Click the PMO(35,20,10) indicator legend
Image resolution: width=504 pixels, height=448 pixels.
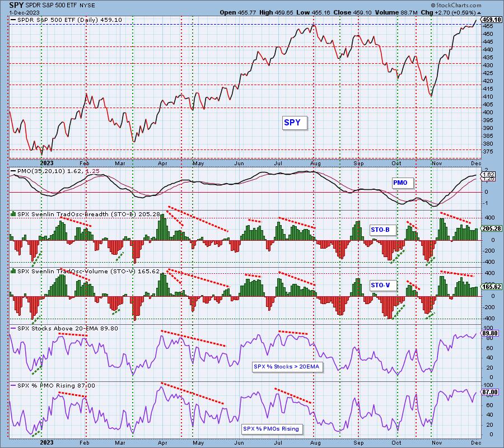(x=55, y=171)
